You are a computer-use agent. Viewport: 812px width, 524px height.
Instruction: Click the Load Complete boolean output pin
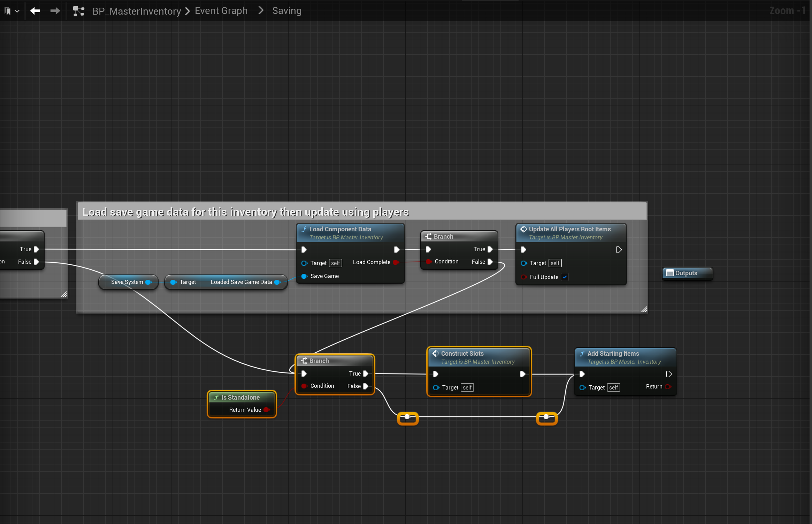(396, 262)
